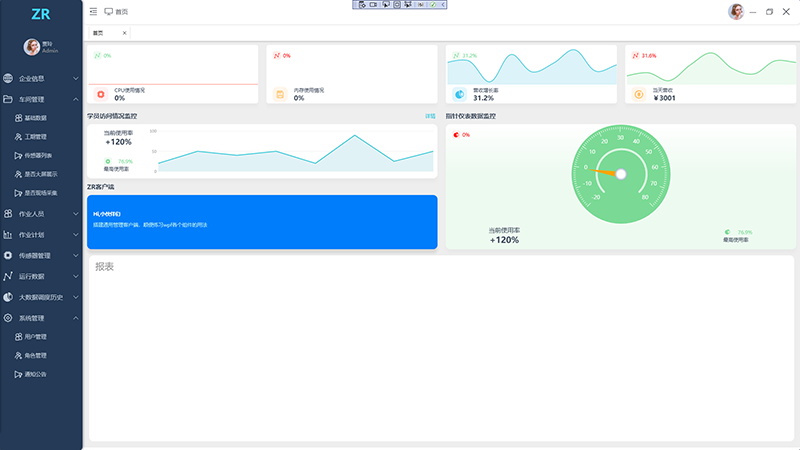Click the green checkmark in the floating toolbar
The image size is (800, 450).
(433, 5)
